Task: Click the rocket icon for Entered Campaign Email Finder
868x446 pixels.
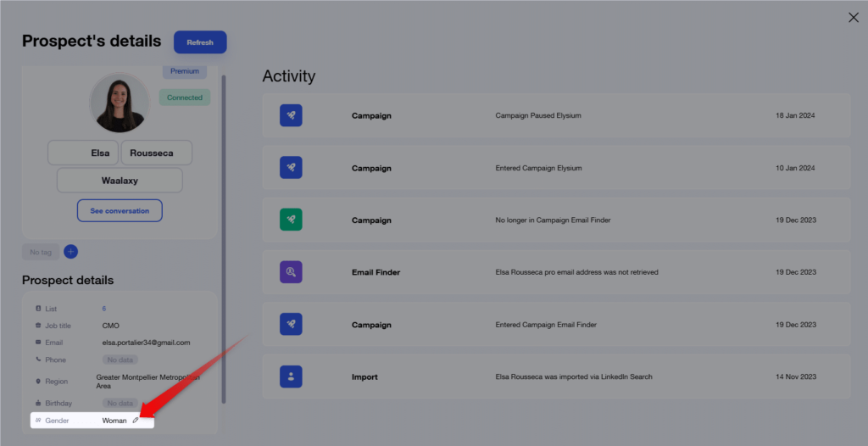Action: click(x=291, y=324)
